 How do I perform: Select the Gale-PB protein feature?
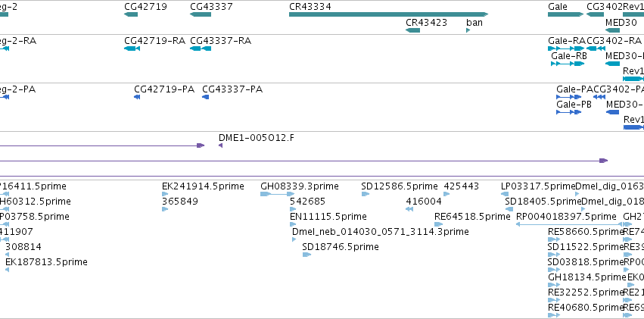[x=569, y=112]
